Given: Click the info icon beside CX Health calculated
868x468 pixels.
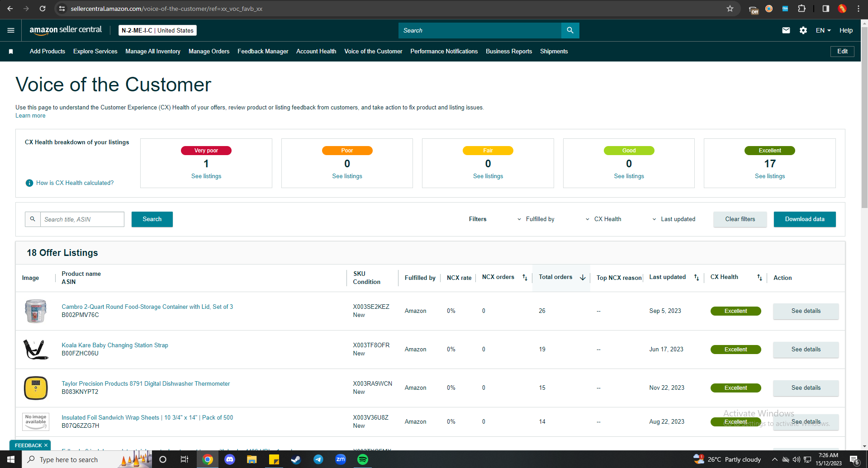Looking at the screenshot, I should click(x=29, y=183).
